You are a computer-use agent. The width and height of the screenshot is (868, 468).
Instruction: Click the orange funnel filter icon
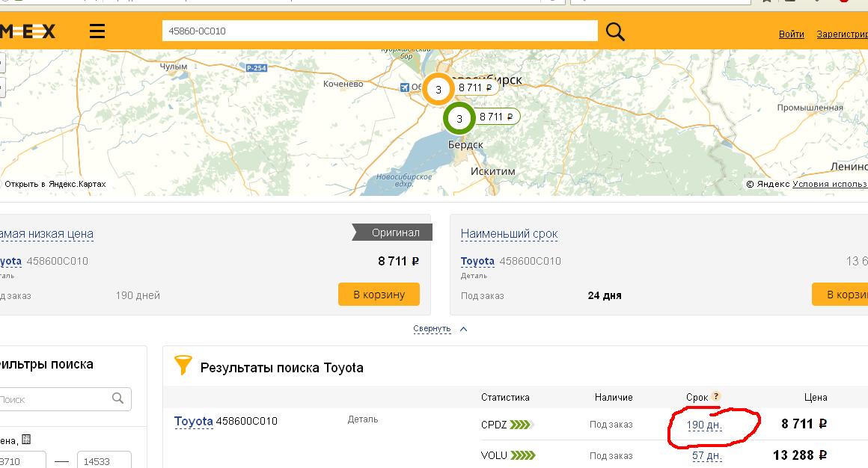[x=183, y=366]
